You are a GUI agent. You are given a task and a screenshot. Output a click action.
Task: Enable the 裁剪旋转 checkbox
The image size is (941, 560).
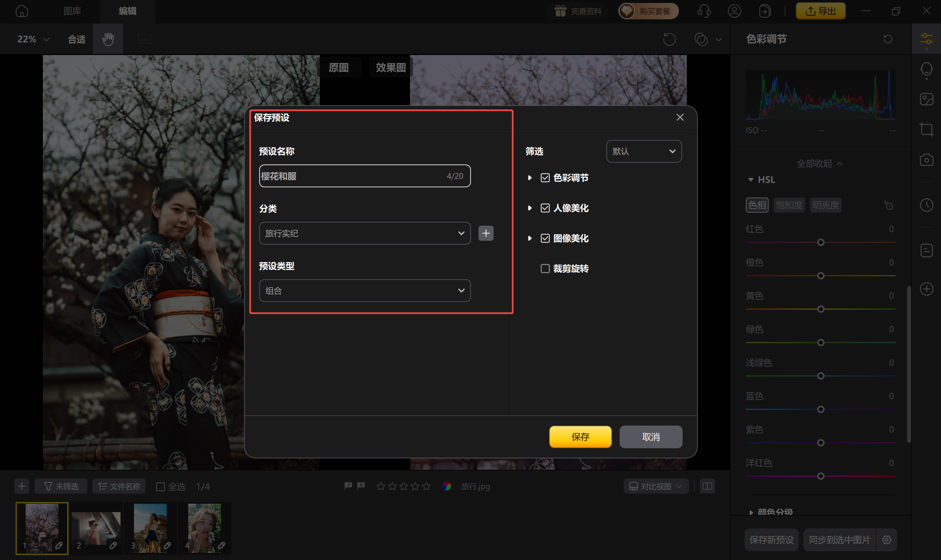pyautogui.click(x=545, y=268)
